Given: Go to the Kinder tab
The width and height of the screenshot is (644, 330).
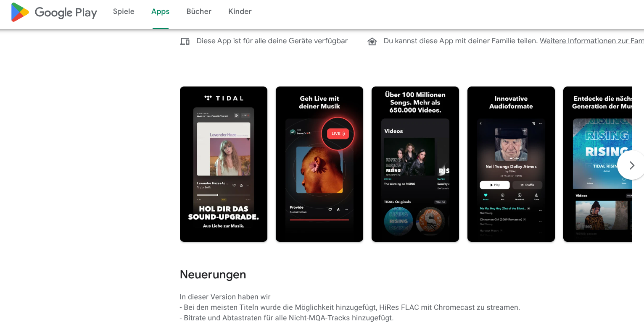Looking at the screenshot, I should pyautogui.click(x=240, y=12).
